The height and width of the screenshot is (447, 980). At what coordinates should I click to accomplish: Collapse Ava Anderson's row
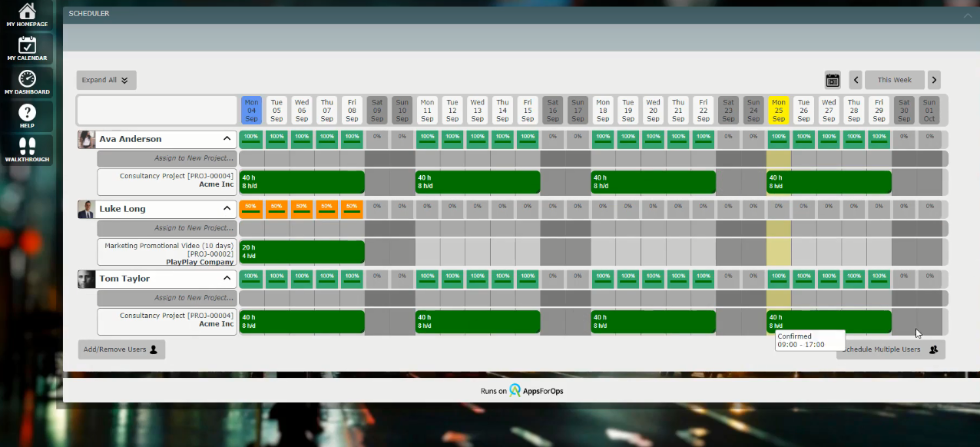click(227, 139)
